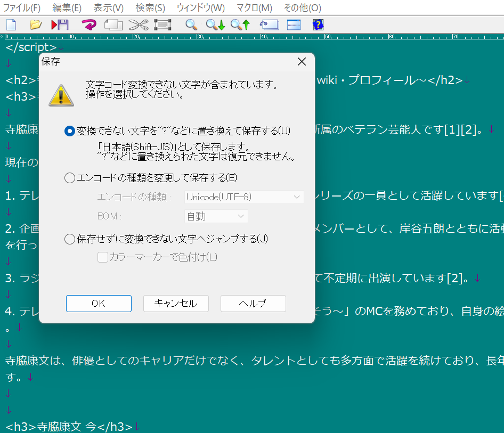Open a file via folder icon
Viewport: 504px width, 433px height.
coord(36,24)
